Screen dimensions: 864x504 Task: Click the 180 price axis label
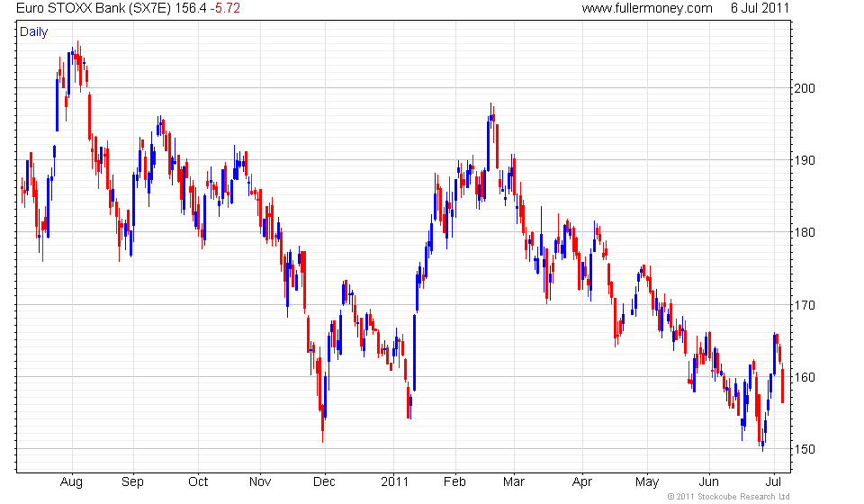(804, 232)
